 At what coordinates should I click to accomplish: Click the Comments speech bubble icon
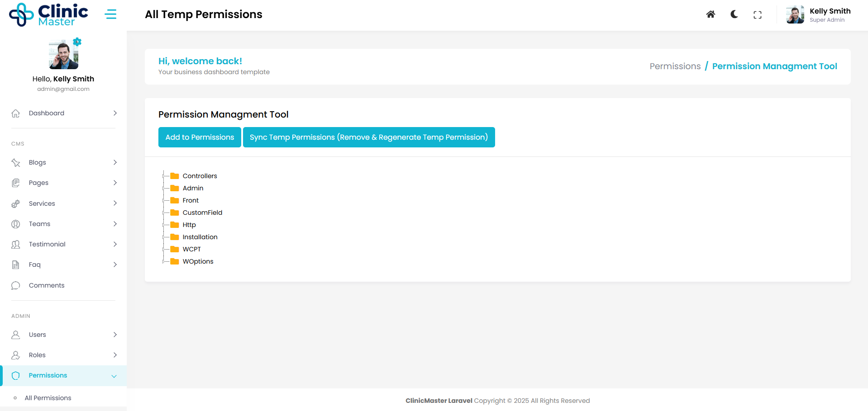click(16, 285)
